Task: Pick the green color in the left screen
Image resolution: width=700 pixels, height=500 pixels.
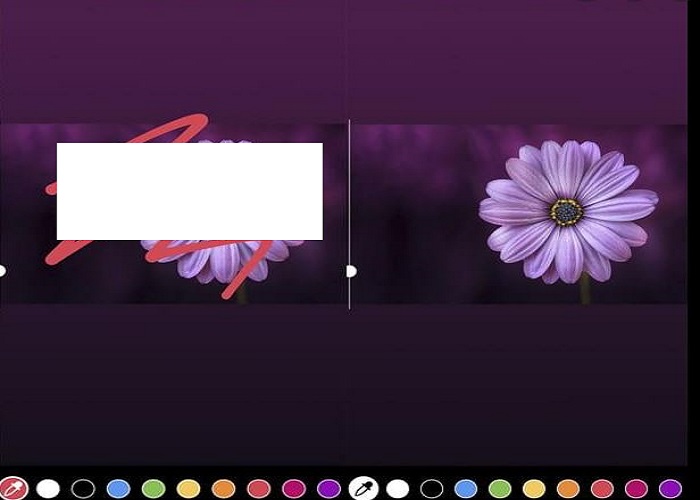Action: (154, 489)
